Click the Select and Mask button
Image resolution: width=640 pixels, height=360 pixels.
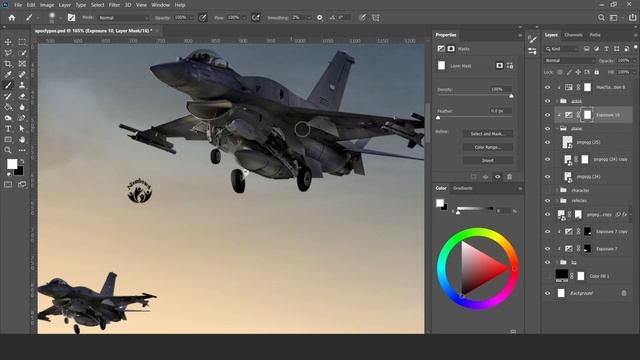pyautogui.click(x=488, y=134)
